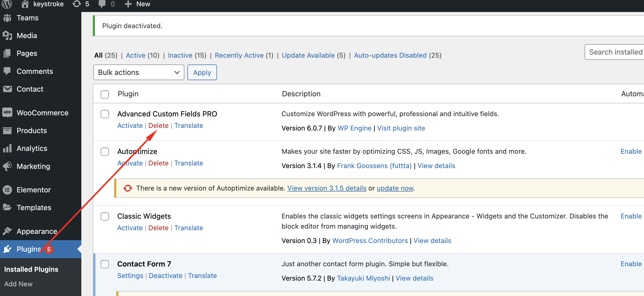The image size is (644, 296).
Task: Filter plugins by Recently Active
Action: [x=239, y=55]
